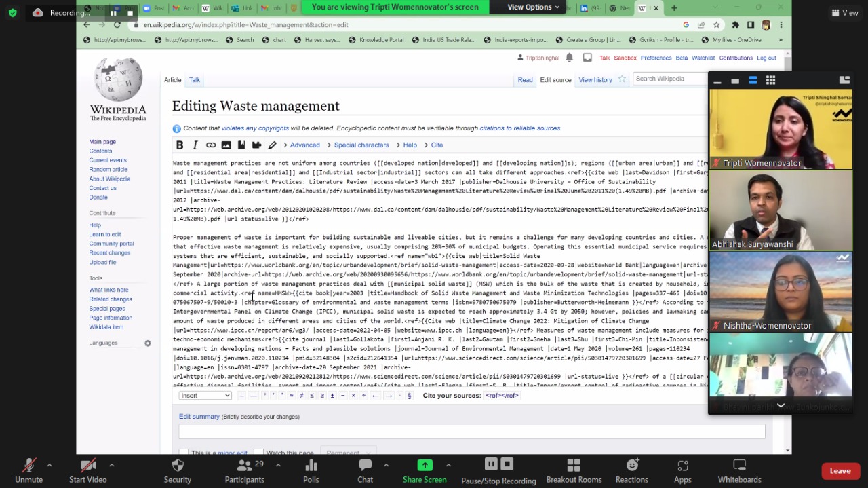The image size is (868, 488).
Task: Click the Log out link
Action: pos(766,58)
